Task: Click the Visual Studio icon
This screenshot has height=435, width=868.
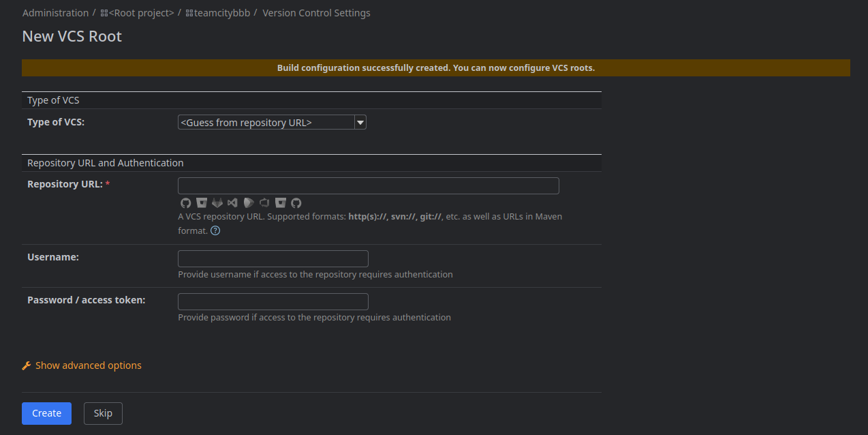Action: click(233, 203)
